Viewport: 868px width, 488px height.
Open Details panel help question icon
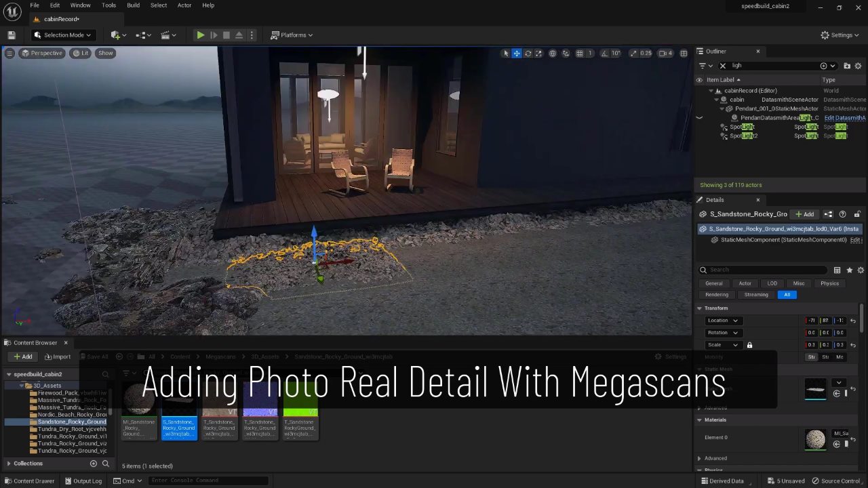[x=842, y=214]
